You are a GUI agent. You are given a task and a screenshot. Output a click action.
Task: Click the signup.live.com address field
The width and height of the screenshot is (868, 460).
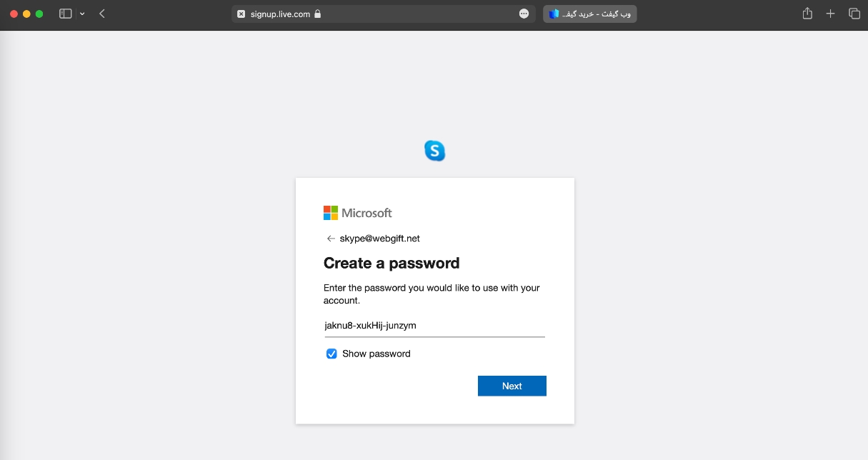(x=384, y=14)
